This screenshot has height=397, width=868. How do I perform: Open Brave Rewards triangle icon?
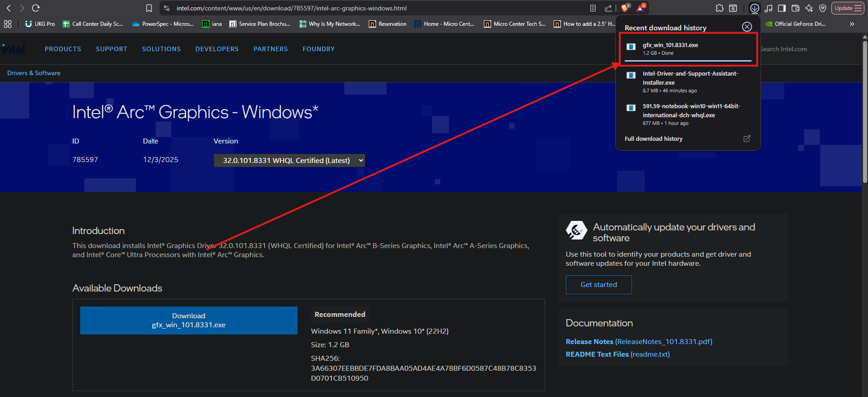[641, 8]
